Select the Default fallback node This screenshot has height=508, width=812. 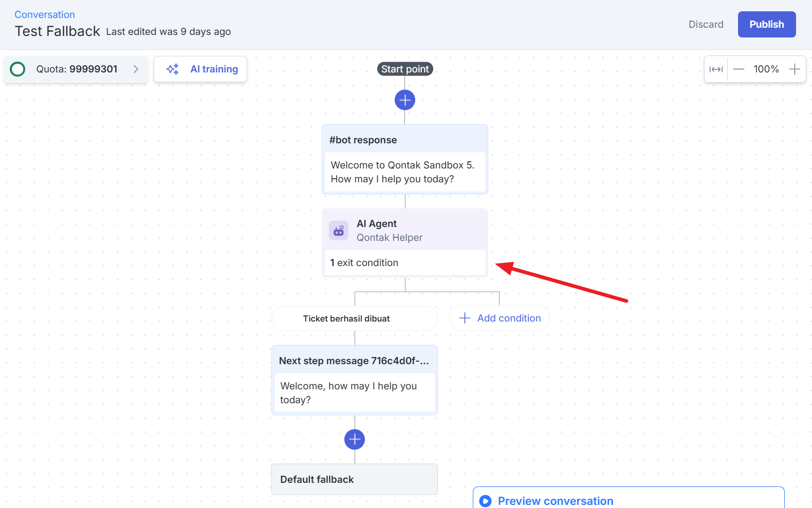[x=354, y=479]
